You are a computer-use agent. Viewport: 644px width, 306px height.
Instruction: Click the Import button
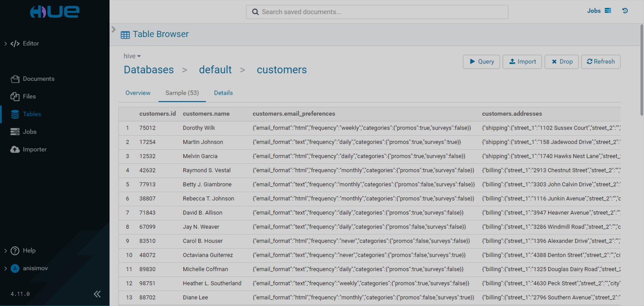tap(523, 62)
